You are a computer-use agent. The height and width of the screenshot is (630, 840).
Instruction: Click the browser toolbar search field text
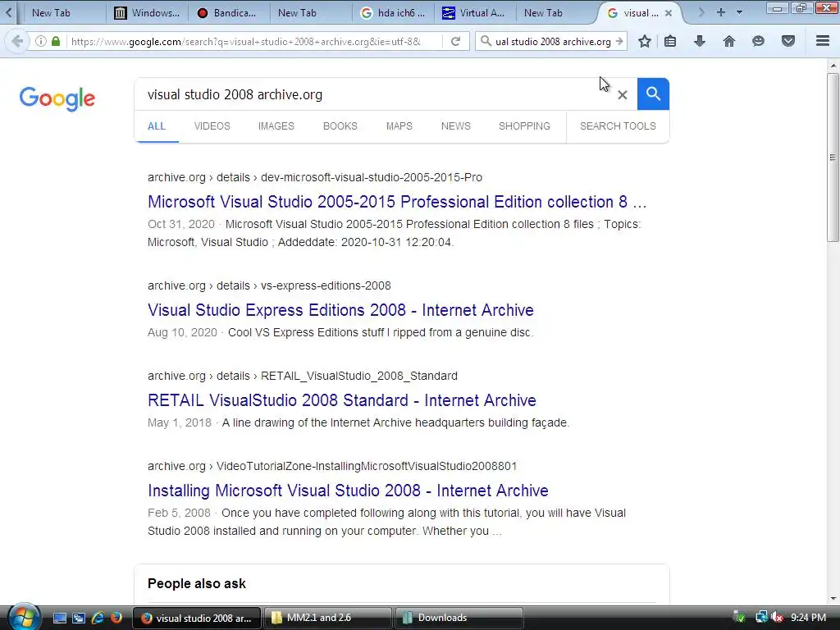tap(553, 42)
